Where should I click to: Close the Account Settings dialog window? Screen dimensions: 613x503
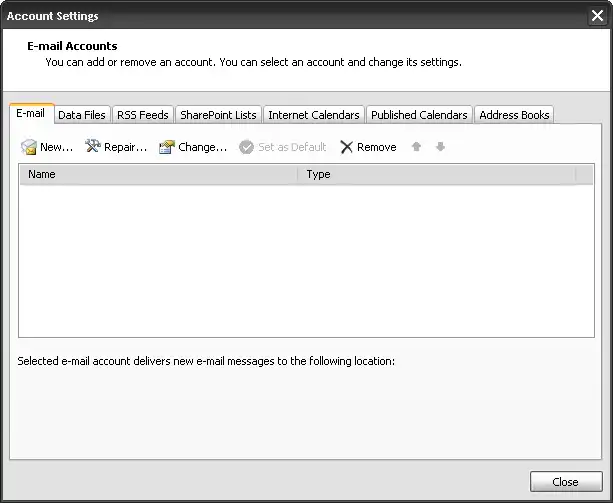[597, 16]
